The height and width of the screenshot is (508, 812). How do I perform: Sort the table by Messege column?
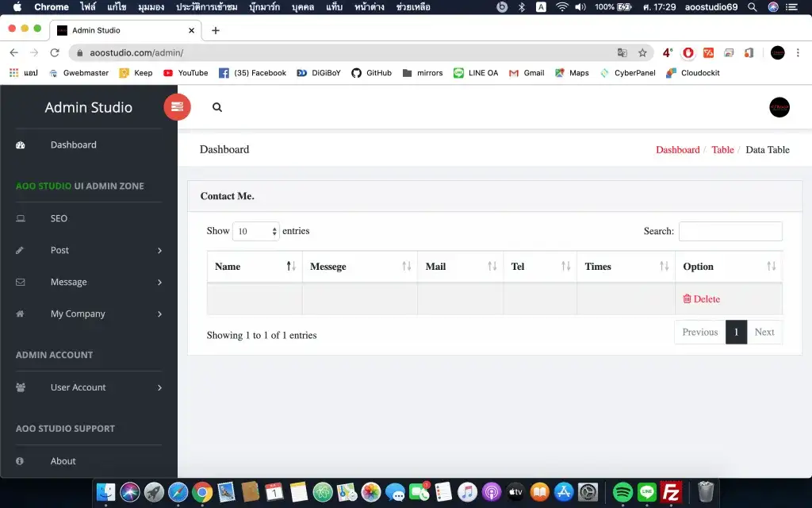[360, 267]
